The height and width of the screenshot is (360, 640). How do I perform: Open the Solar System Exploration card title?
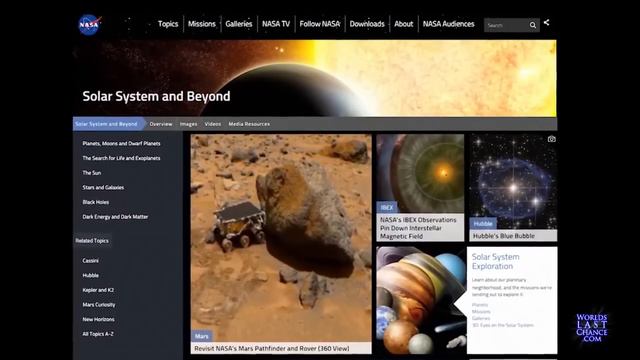pos(496,262)
